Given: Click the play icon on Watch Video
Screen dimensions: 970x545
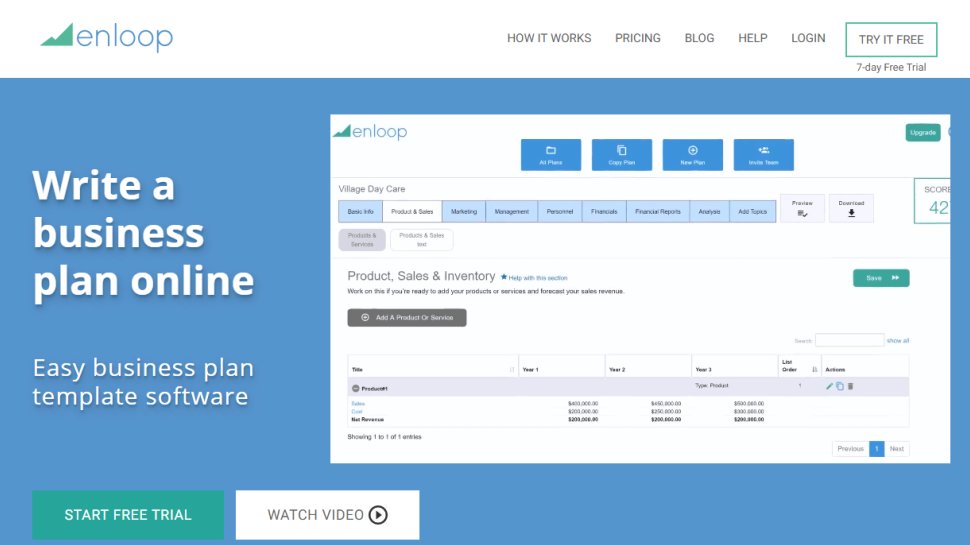Looking at the screenshot, I should [x=378, y=515].
